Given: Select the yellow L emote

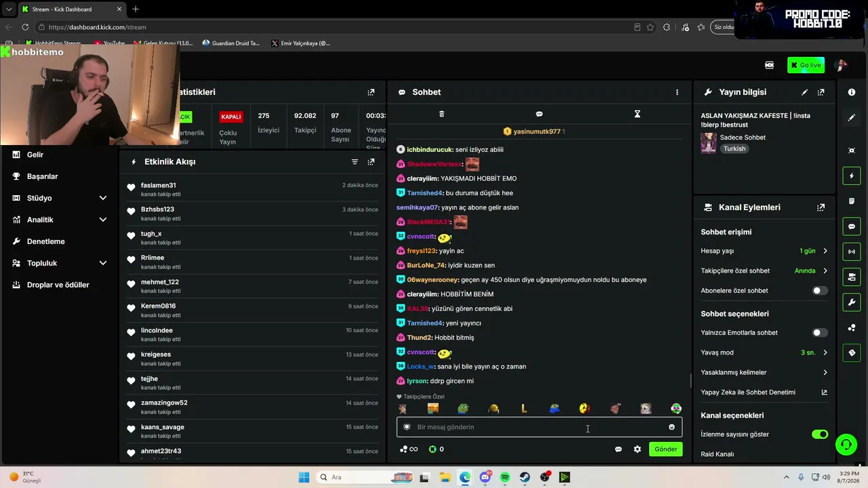Looking at the screenshot, I should (x=524, y=409).
